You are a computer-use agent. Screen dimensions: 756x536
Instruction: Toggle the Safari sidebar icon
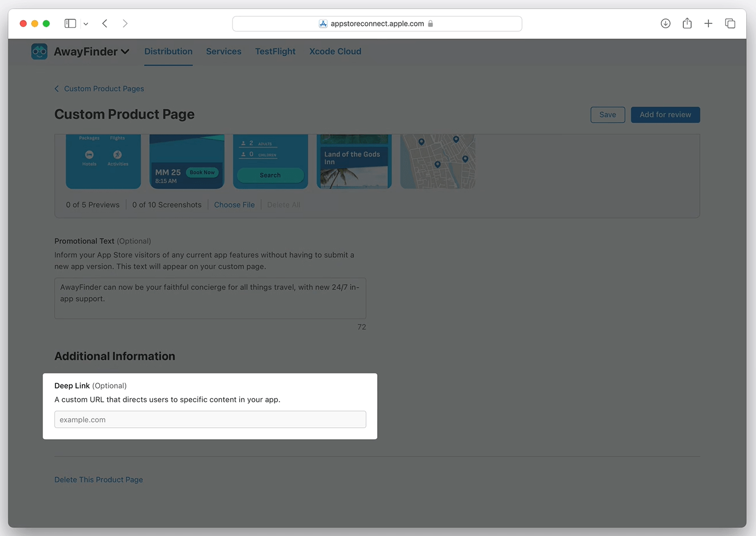tap(70, 24)
